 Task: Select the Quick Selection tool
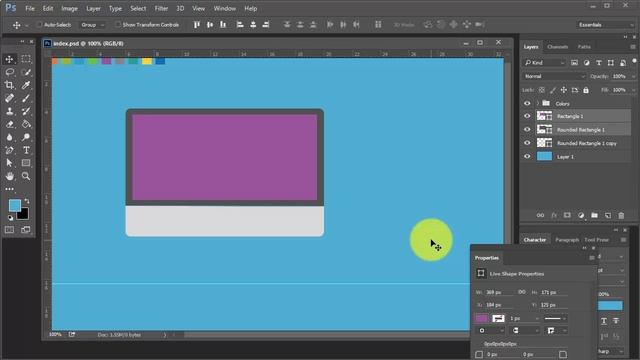(26, 72)
